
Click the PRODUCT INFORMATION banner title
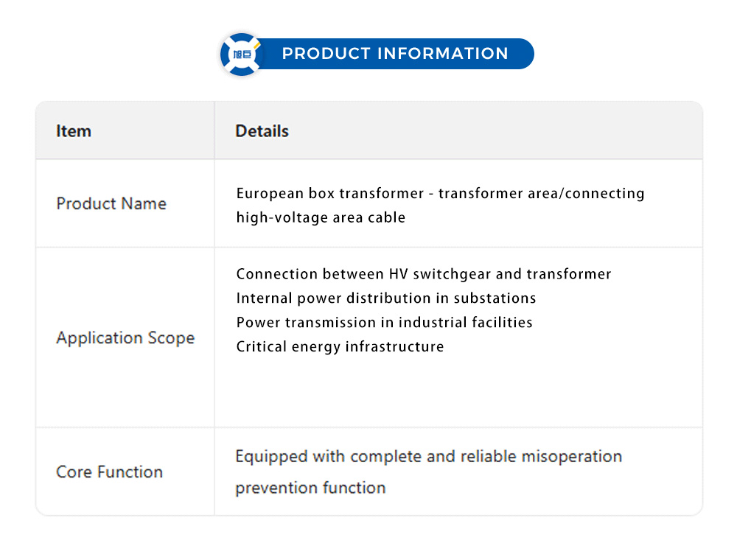click(395, 54)
